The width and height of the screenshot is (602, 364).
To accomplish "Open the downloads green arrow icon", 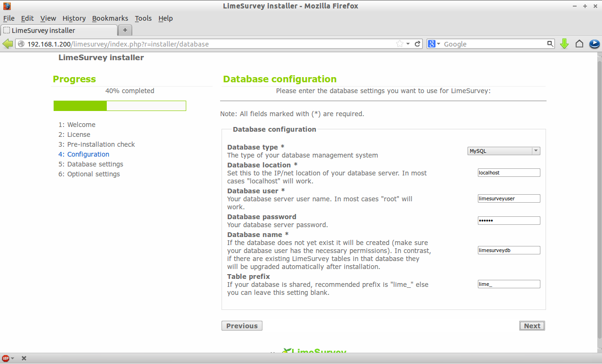I will click(x=564, y=44).
